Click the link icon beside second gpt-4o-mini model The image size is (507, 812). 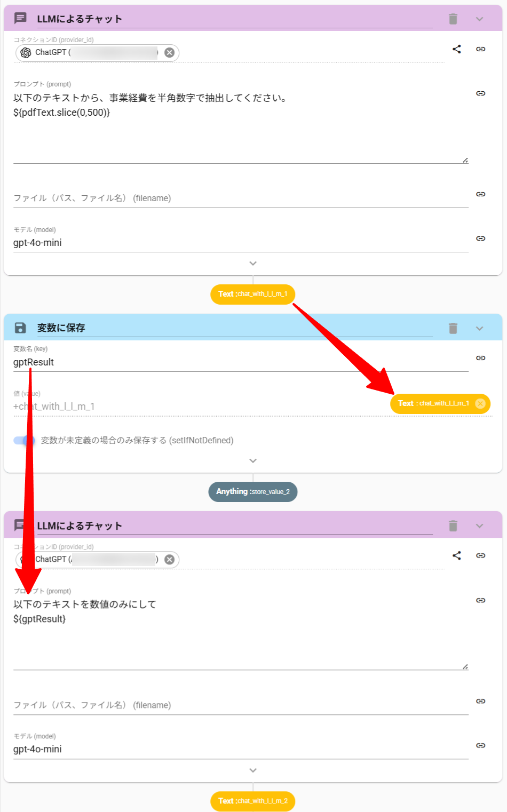pos(481,745)
